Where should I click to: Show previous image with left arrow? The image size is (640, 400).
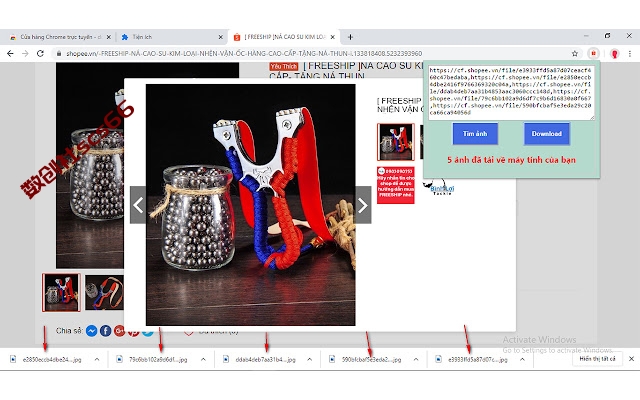point(138,205)
